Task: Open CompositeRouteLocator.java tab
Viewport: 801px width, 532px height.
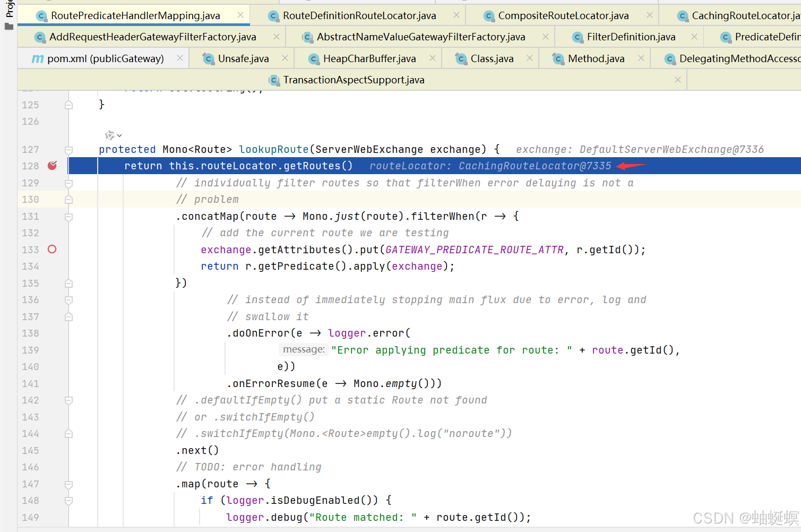Action: coord(563,15)
